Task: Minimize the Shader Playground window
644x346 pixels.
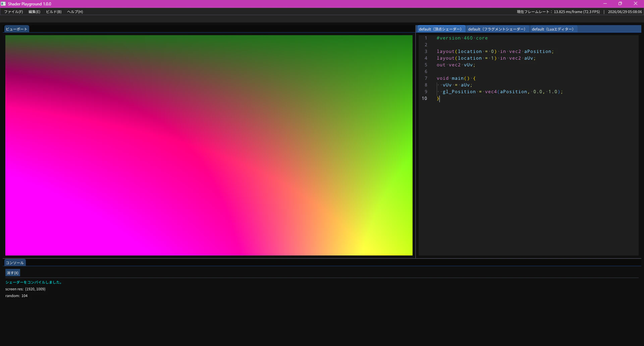Action: [605, 4]
